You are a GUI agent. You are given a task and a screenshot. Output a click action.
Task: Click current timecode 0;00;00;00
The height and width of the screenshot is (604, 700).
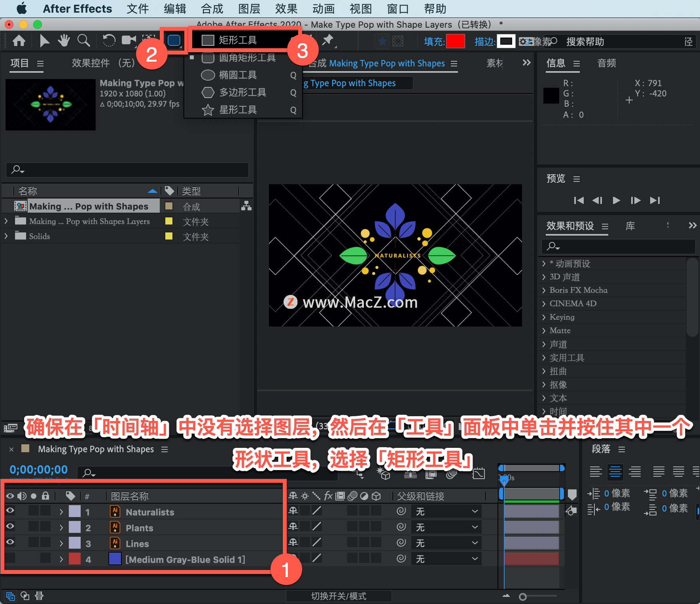(39, 470)
